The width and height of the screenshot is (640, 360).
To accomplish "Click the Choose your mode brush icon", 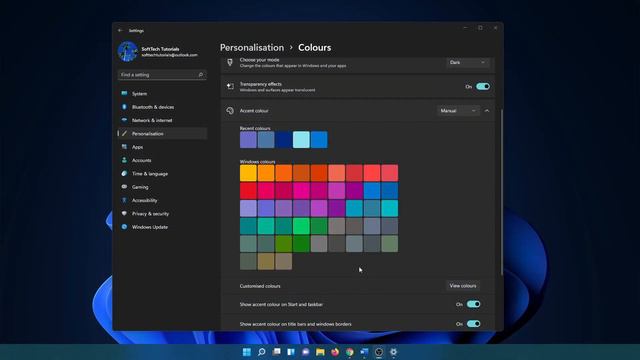I will pos(230,62).
